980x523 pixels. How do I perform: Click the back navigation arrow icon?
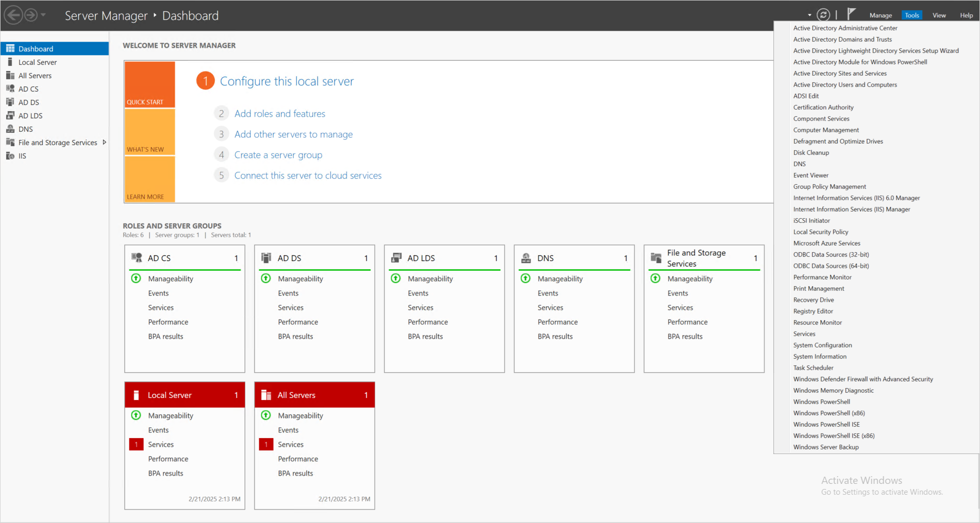[14, 15]
